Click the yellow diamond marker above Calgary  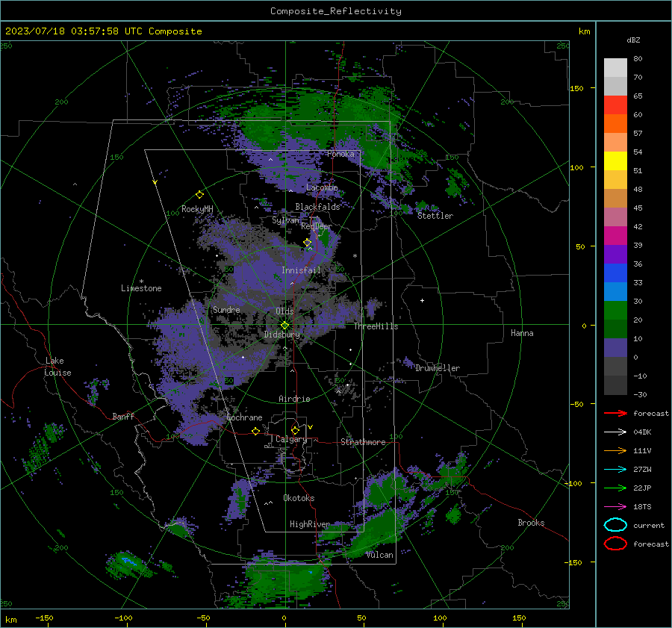[295, 430]
